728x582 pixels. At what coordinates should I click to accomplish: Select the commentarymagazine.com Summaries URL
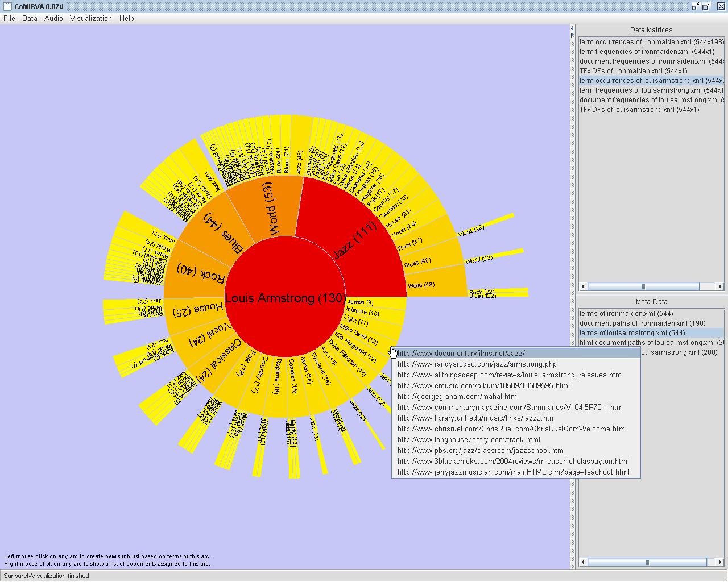(x=516, y=407)
